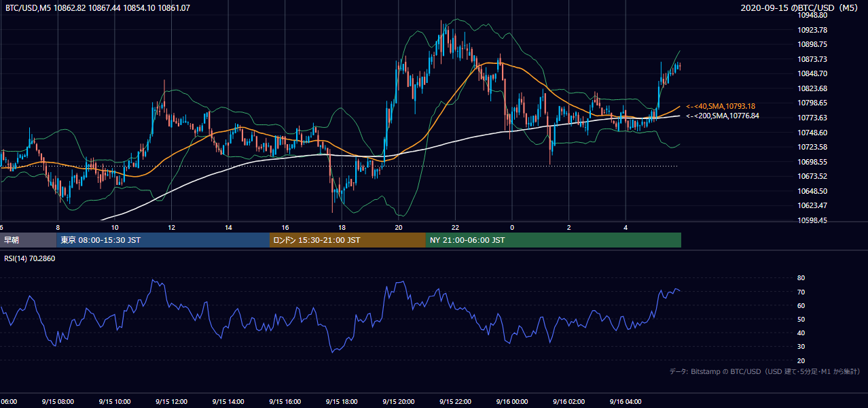Click hour marker 12 under the price chart
This screenshot has height=408, width=868.
171,227
